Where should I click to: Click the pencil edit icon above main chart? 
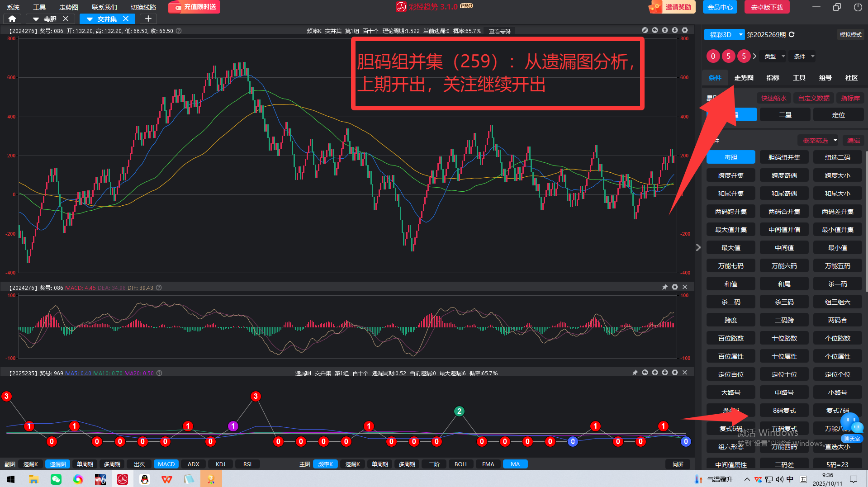click(x=645, y=30)
